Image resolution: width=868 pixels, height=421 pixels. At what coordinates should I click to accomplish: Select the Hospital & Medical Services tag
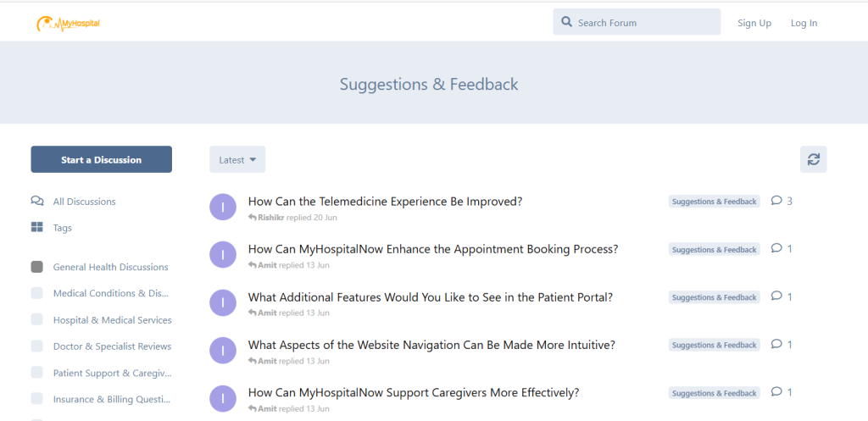tap(112, 320)
